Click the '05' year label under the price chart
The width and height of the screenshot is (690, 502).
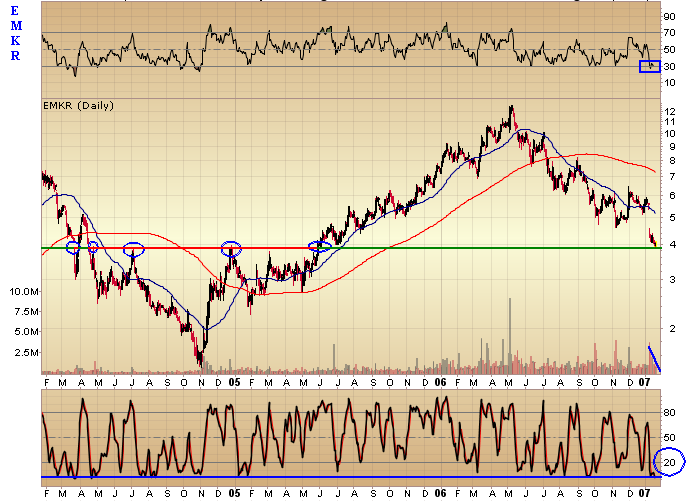[x=234, y=382]
